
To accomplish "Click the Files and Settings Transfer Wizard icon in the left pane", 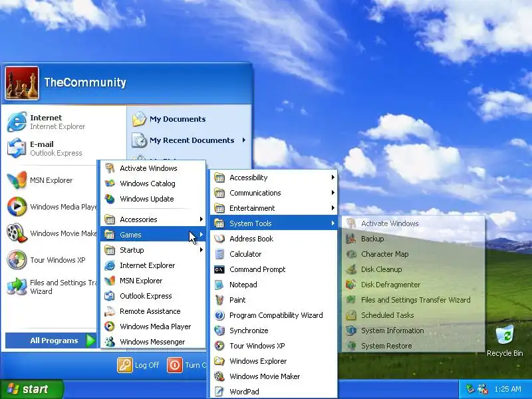I will pos(17,287).
